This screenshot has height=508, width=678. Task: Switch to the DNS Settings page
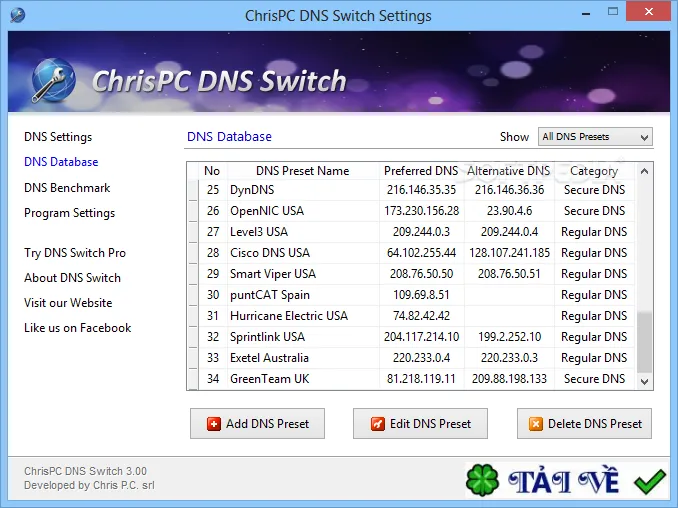[x=58, y=137]
